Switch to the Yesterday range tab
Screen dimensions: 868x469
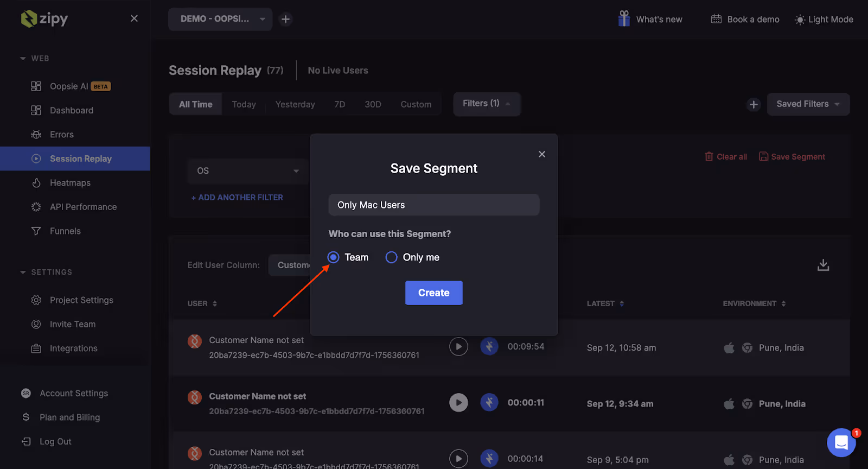[295, 104]
